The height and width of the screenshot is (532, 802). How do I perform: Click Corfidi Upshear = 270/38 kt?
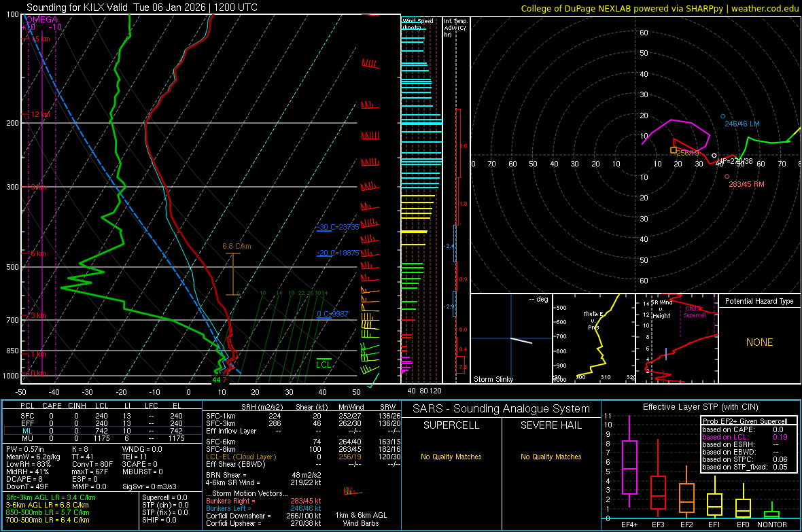pos(264,523)
